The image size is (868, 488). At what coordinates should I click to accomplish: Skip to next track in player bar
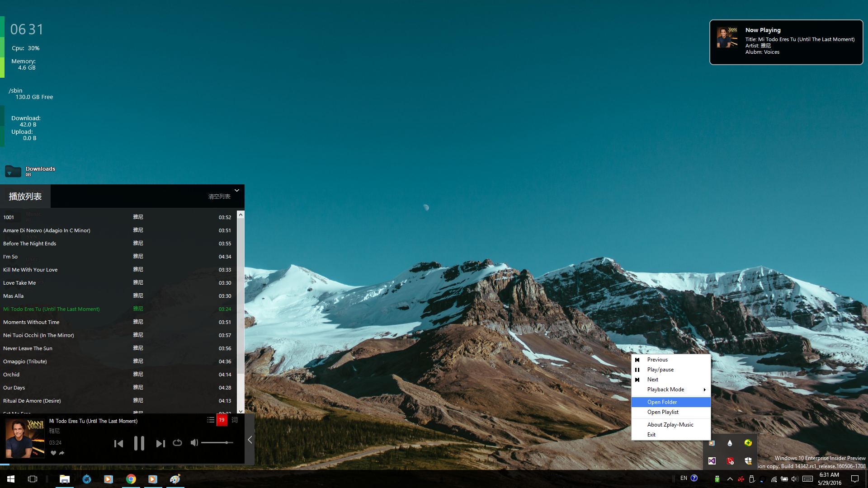160,444
